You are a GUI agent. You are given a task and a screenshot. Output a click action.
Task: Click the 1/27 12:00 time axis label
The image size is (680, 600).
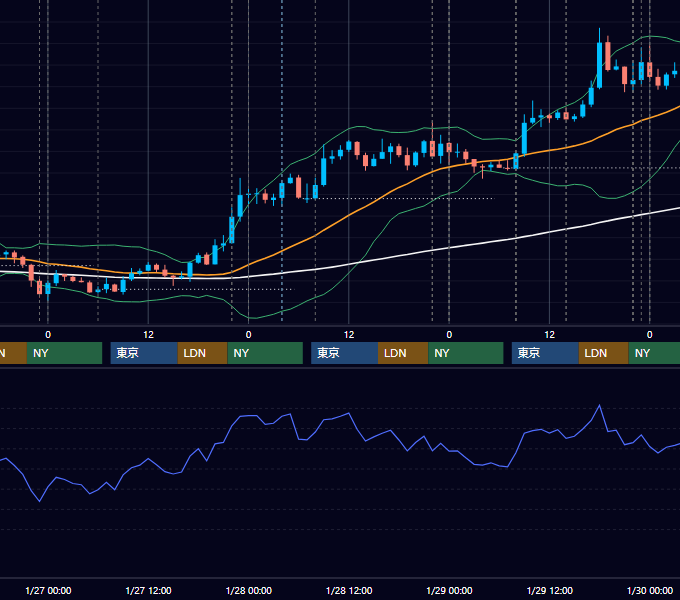pos(148,590)
